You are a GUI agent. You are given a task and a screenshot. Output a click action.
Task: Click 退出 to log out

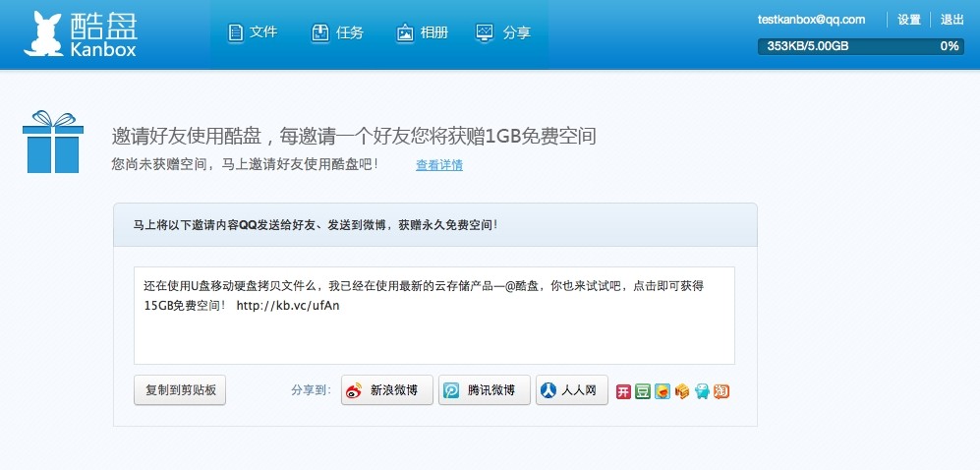pyautogui.click(x=952, y=20)
